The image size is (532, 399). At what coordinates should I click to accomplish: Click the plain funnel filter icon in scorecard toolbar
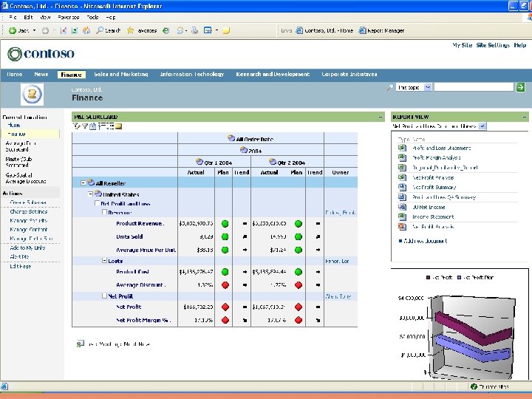click(85, 126)
